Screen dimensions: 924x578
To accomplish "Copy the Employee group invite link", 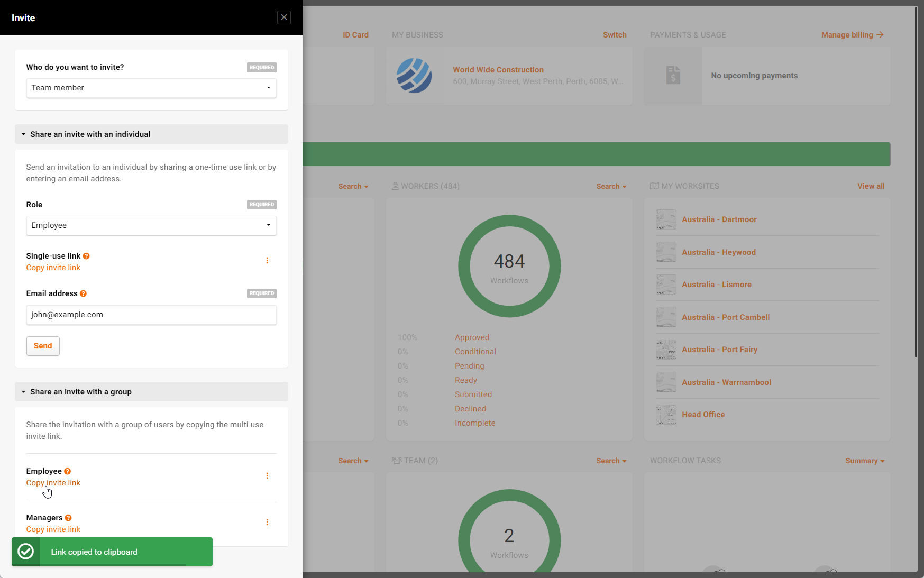I will (x=53, y=483).
